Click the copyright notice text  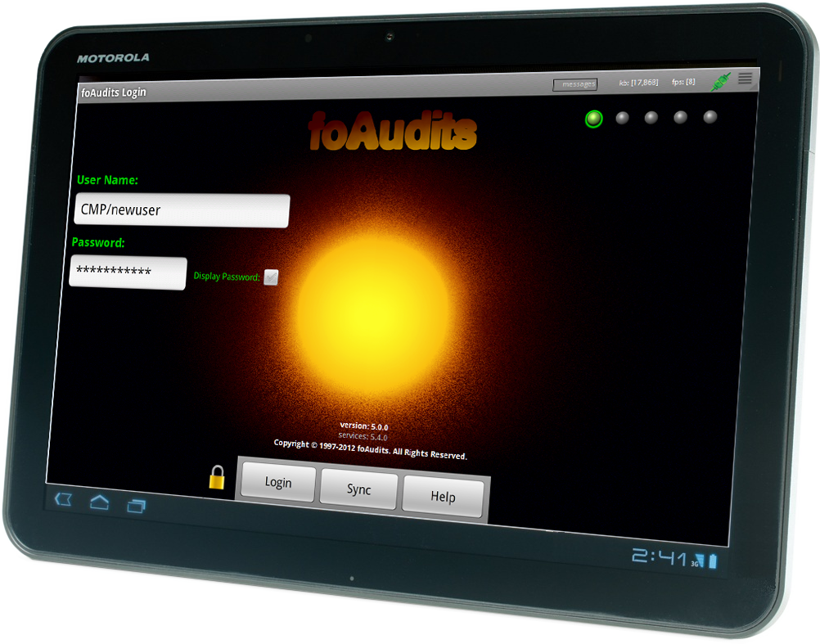(x=370, y=449)
